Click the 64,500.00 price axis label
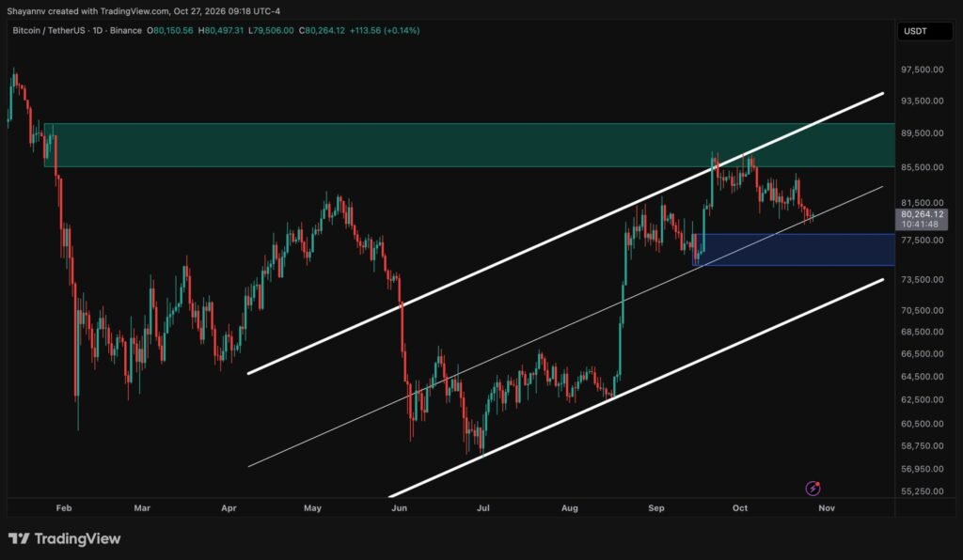 tap(922, 377)
